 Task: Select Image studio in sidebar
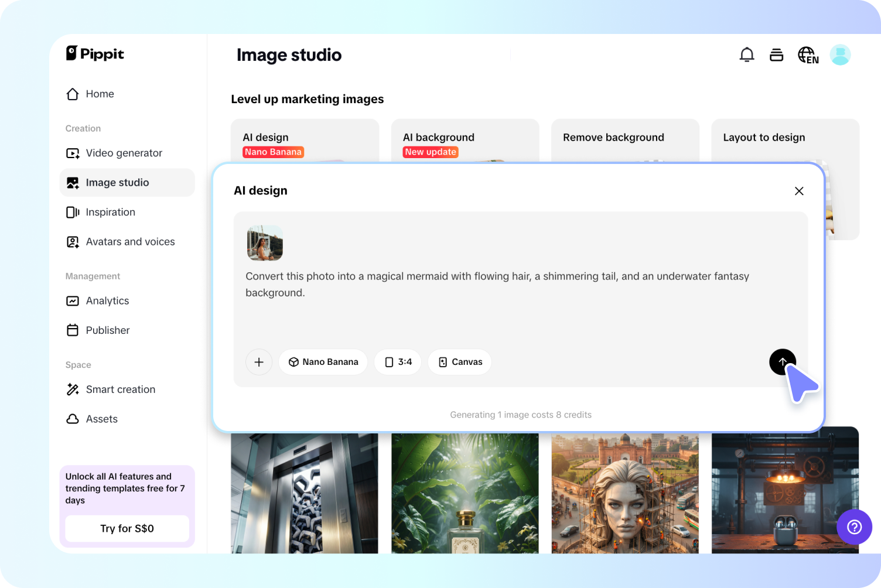(127, 183)
